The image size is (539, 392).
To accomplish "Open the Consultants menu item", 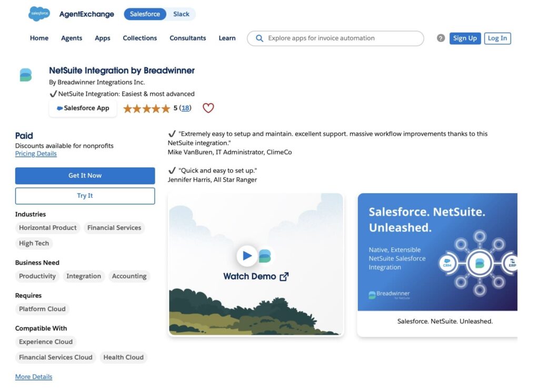I will click(x=188, y=38).
